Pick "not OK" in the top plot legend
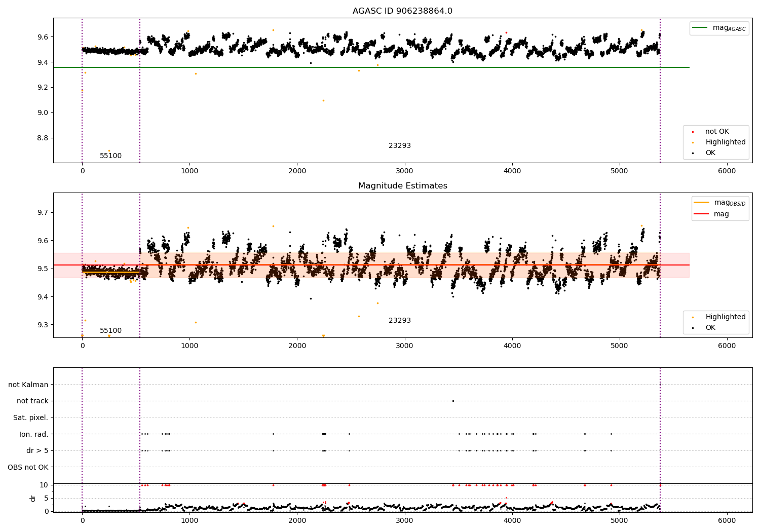 coord(717,132)
